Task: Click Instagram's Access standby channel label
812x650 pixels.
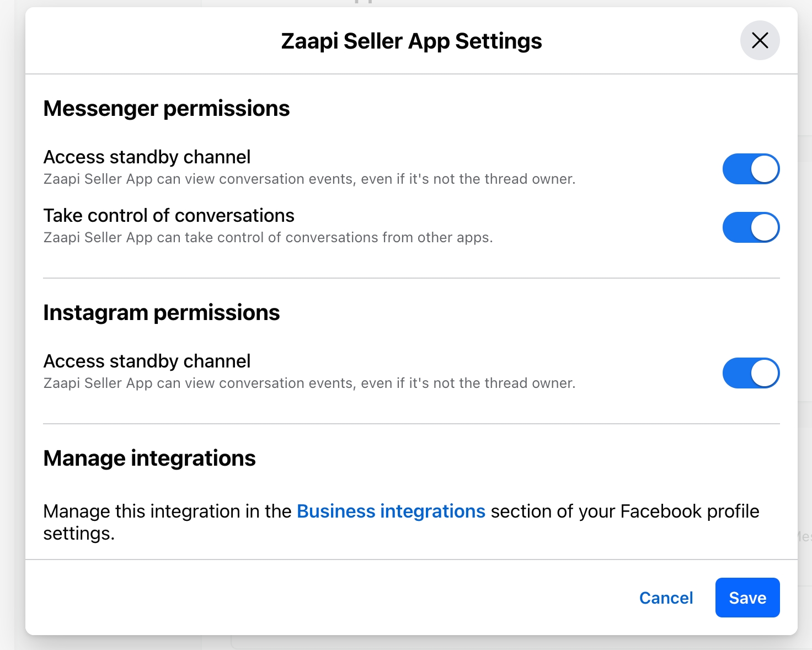Action: 147,361
